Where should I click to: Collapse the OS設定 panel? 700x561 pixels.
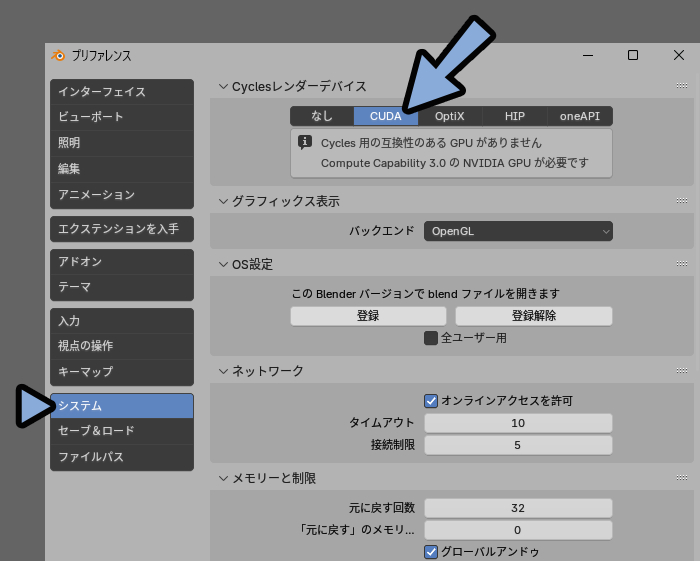[223, 264]
